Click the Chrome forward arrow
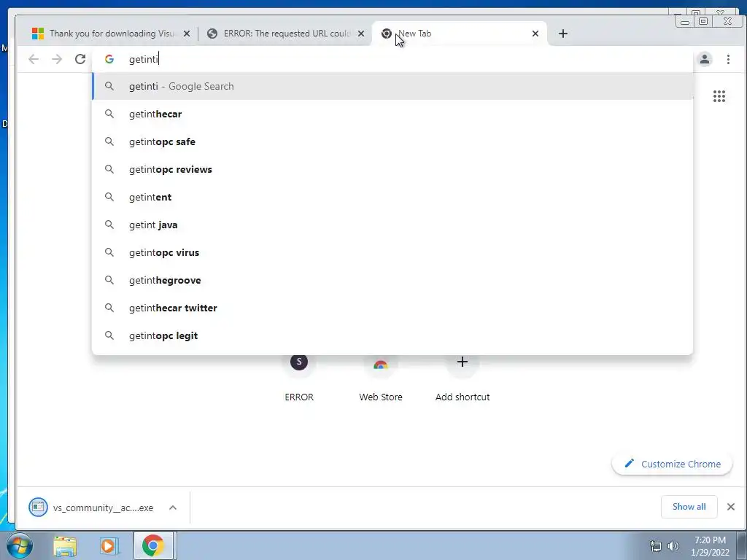 pos(57,59)
